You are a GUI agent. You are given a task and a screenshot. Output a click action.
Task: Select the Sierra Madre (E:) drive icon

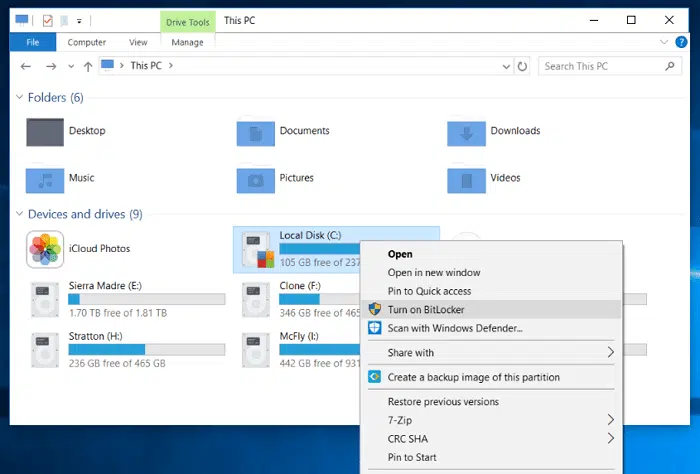(x=45, y=296)
